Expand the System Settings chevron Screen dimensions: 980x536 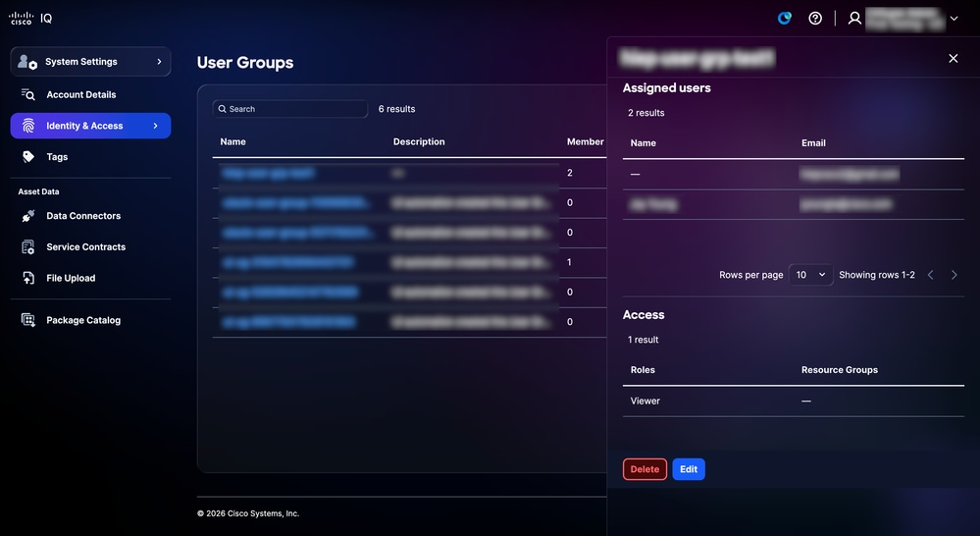(159, 61)
